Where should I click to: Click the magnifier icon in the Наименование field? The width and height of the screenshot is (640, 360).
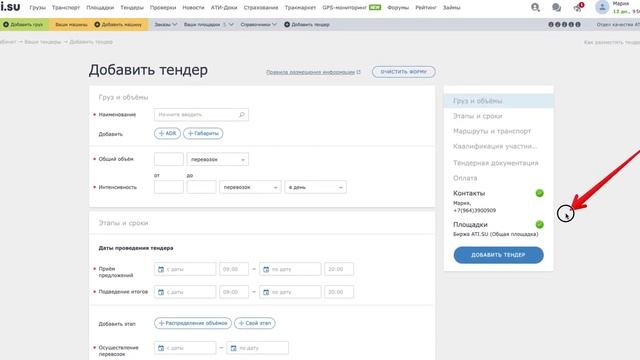[242, 115]
